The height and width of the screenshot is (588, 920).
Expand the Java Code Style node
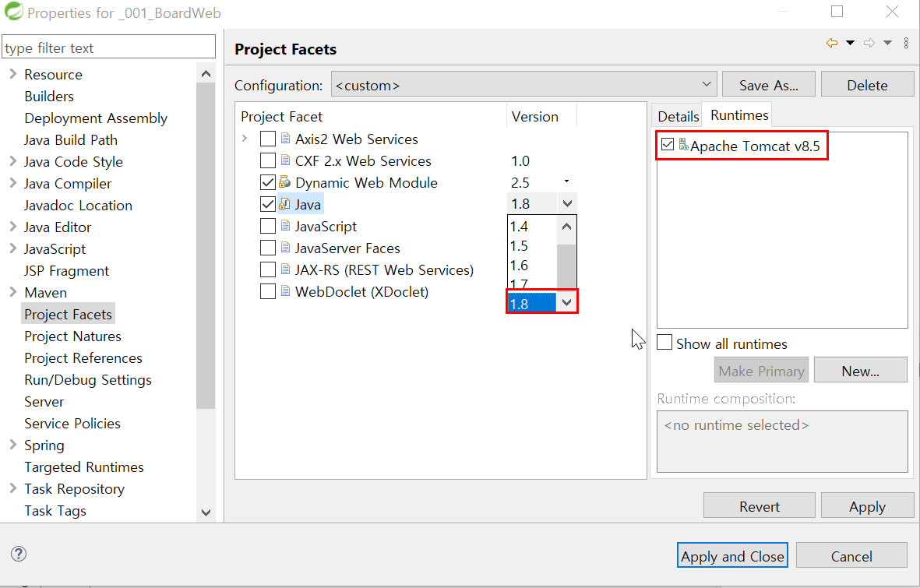(x=13, y=160)
